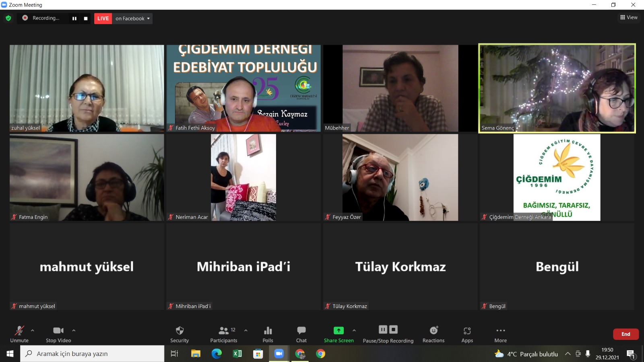The image size is (644, 362).
Task: Open the Participants panel
Action: click(x=224, y=334)
